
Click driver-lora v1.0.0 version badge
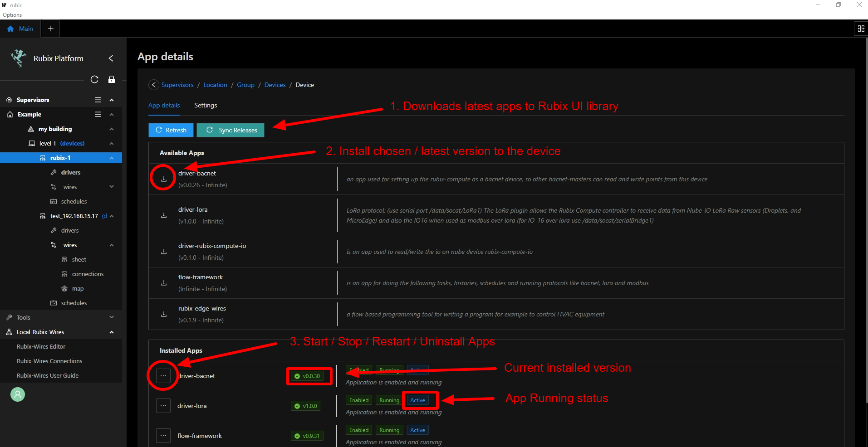[305, 406]
